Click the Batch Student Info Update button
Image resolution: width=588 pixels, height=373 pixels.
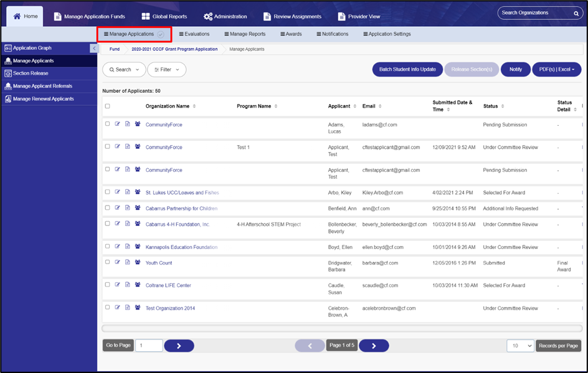pyautogui.click(x=407, y=69)
